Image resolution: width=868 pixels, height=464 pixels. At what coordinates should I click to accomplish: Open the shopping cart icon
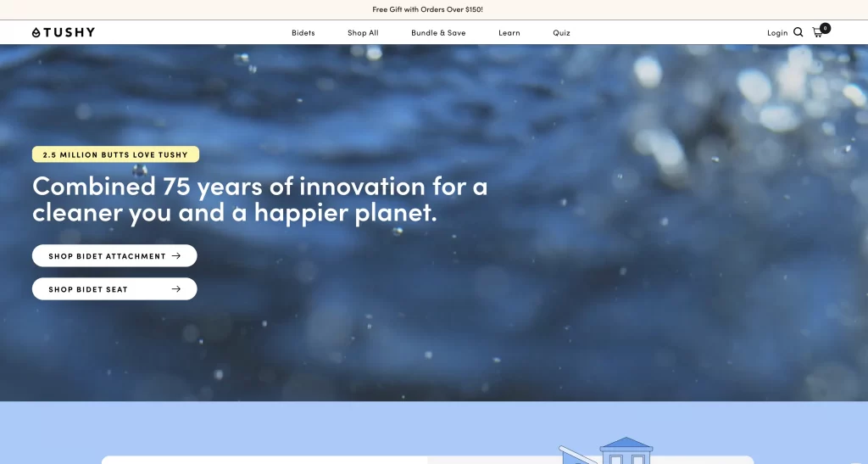tap(817, 33)
